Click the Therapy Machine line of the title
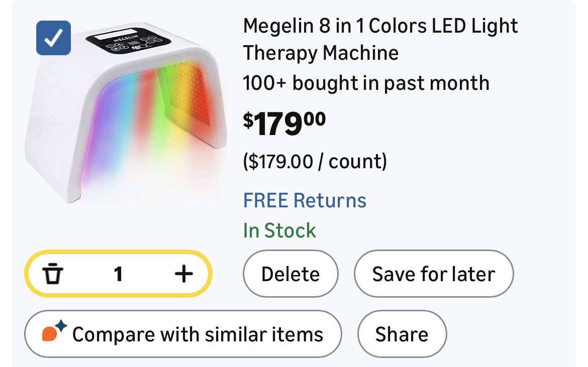Image resolution: width=588 pixels, height=367 pixels. coord(321,53)
